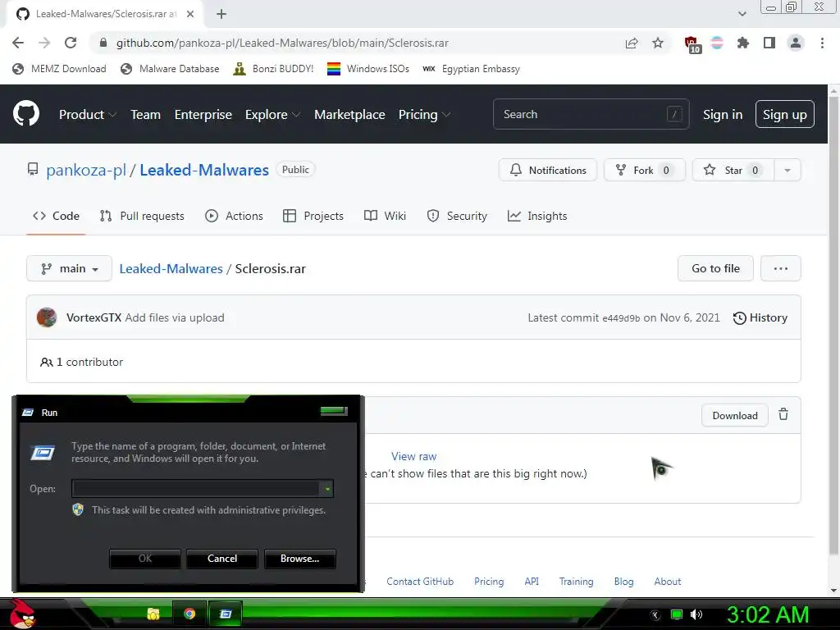Click the VortexGTX avatar image

point(47,317)
